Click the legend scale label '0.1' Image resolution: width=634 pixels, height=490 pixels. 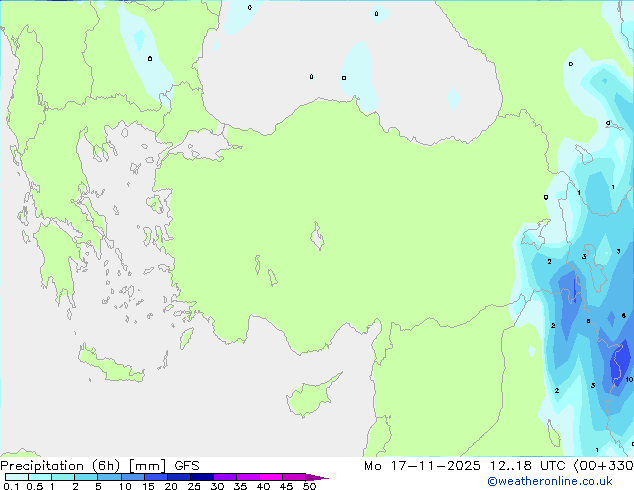point(11,486)
